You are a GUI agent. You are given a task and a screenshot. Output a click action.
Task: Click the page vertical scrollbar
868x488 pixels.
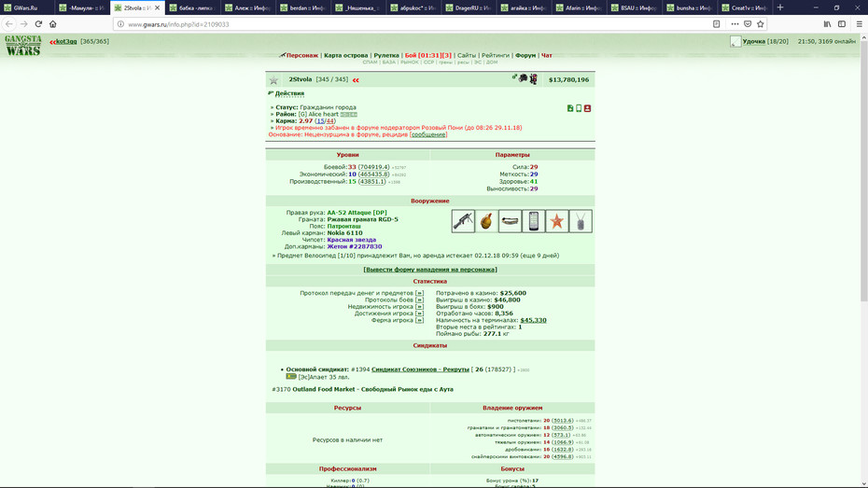point(863,259)
